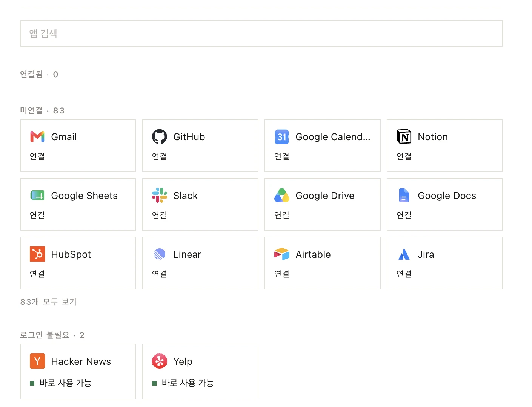Image resolution: width=532 pixels, height=407 pixels.
Task: Click the 미연결 · 83 section heading
Action: coord(42,110)
